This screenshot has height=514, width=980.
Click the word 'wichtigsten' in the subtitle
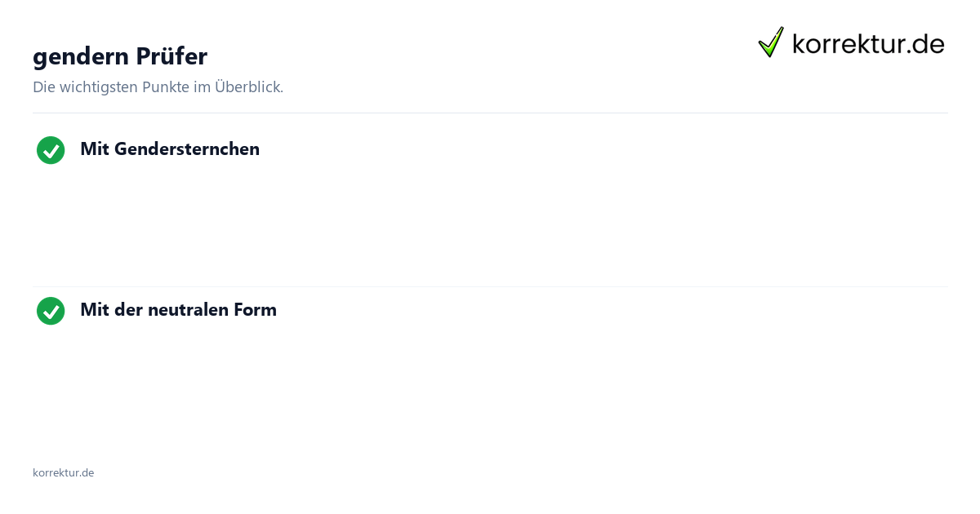tap(98, 86)
